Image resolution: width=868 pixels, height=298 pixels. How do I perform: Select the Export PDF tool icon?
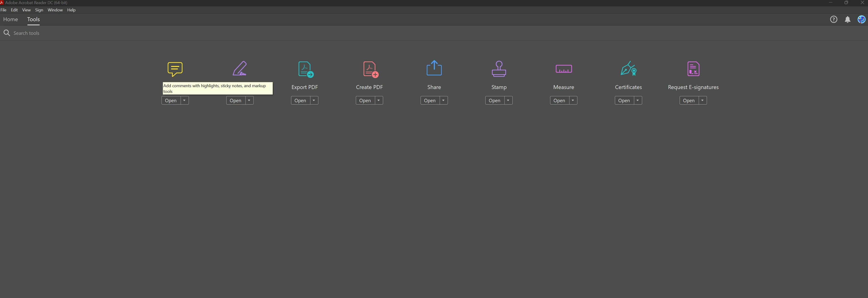(305, 69)
